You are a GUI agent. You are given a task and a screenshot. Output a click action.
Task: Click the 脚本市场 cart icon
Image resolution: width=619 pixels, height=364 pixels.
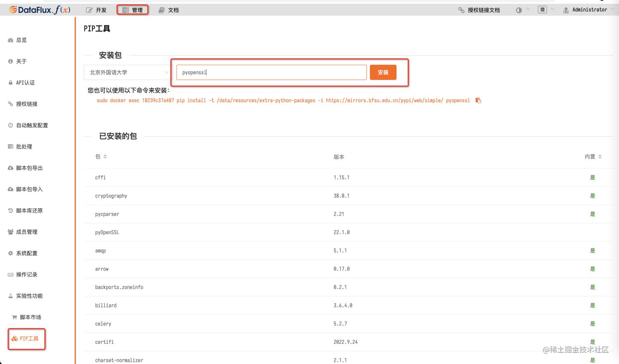point(14,317)
